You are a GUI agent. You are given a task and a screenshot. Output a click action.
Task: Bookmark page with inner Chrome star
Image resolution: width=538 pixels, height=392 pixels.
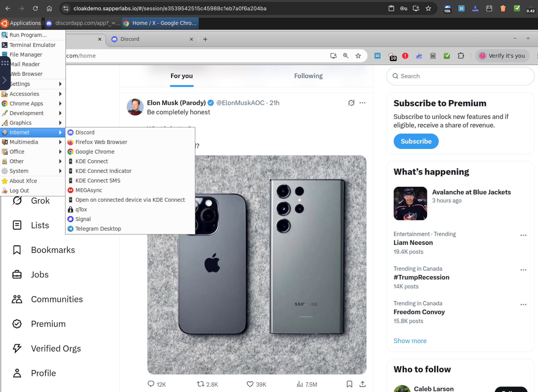tap(358, 56)
